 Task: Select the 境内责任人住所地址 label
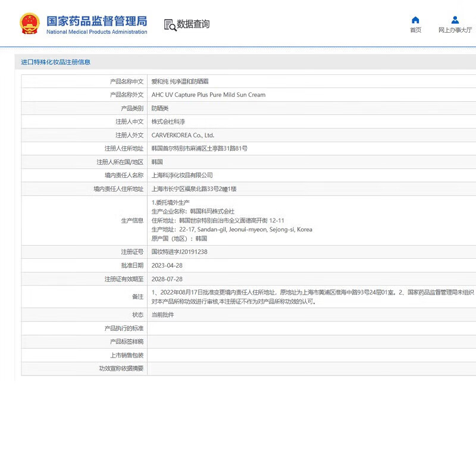pyautogui.click(x=118, y=189)
